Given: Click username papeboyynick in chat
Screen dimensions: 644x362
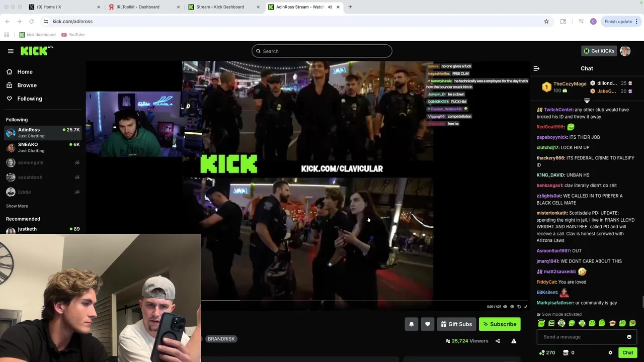Looking at the screenshot, I should point(551,137).
